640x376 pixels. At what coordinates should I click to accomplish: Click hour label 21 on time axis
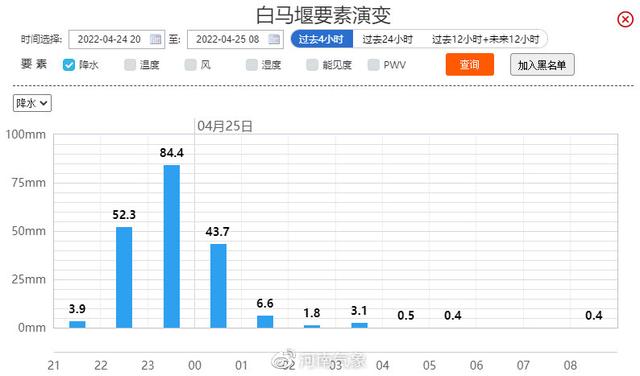point(54,365)
